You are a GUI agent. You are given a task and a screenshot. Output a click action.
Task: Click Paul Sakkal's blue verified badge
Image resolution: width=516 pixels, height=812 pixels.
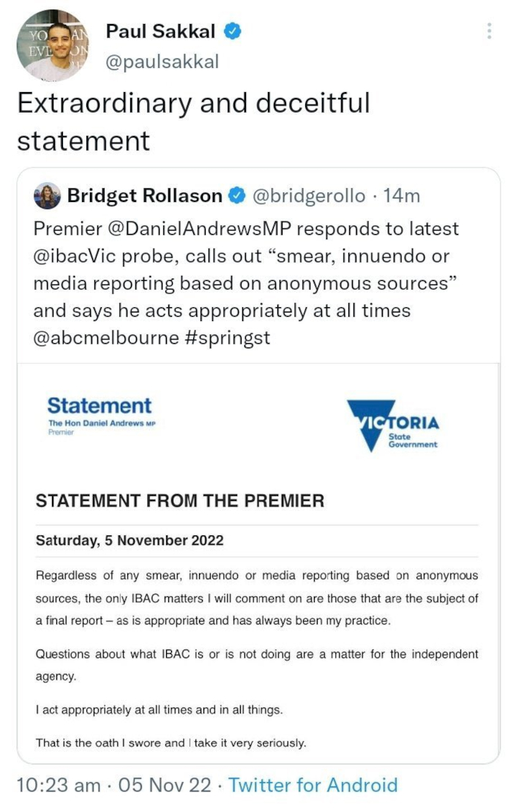(233, 31)
